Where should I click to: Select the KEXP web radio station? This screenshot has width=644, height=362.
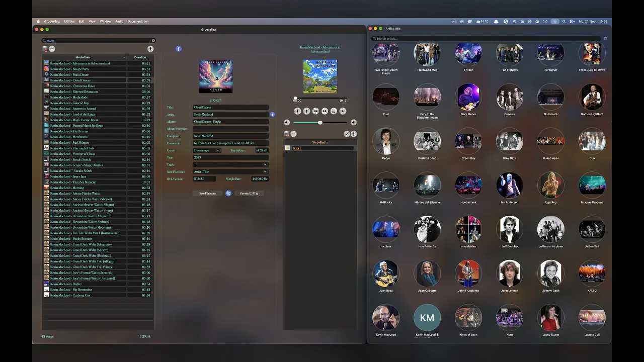click(320, 148)
